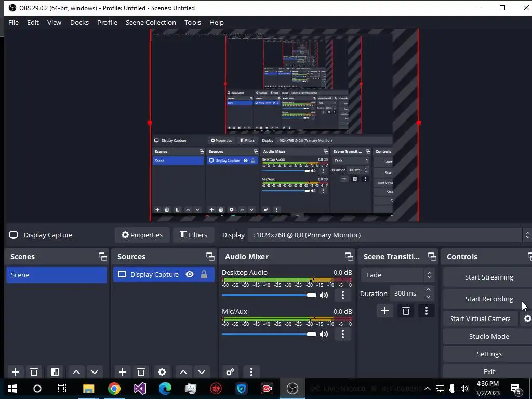The image size is (532, 399).
Task: Delete the selected source using the trash icon
Action: pos(141,372)
